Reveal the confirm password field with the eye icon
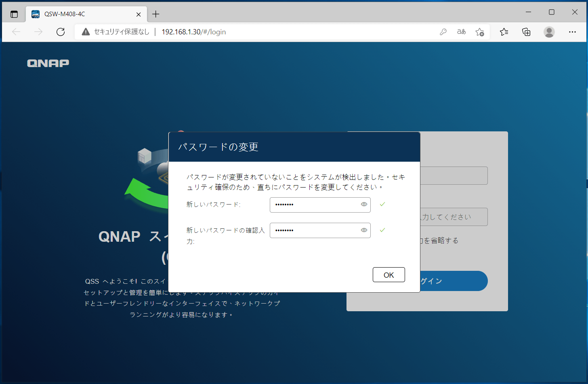The width and height of the screenshot is (588, 384). pos(364,230)
